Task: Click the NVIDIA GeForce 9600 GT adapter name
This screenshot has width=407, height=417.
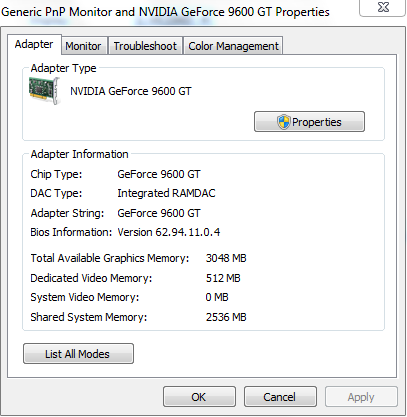Action: tap(131, 91)
